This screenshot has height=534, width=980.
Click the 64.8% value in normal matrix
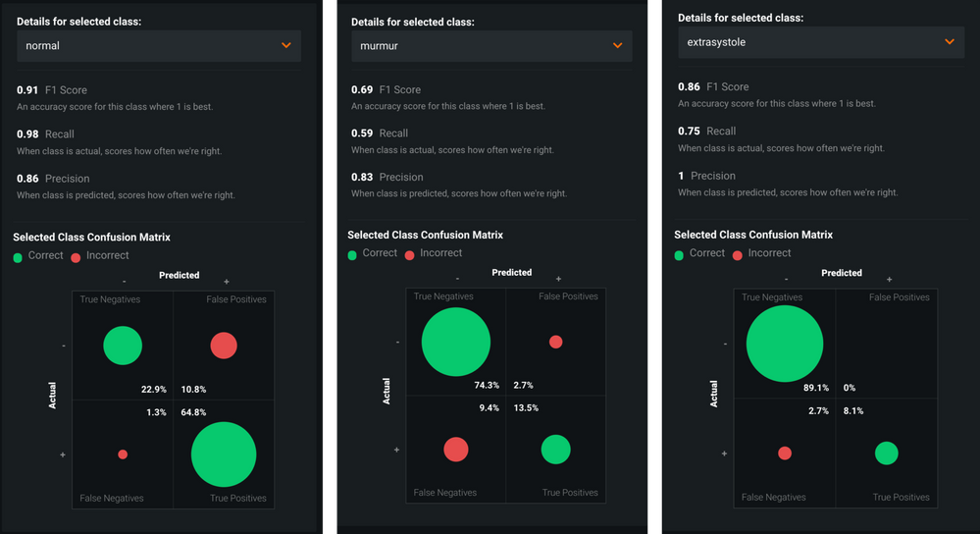pyautogui.click(x=193, y=412)
